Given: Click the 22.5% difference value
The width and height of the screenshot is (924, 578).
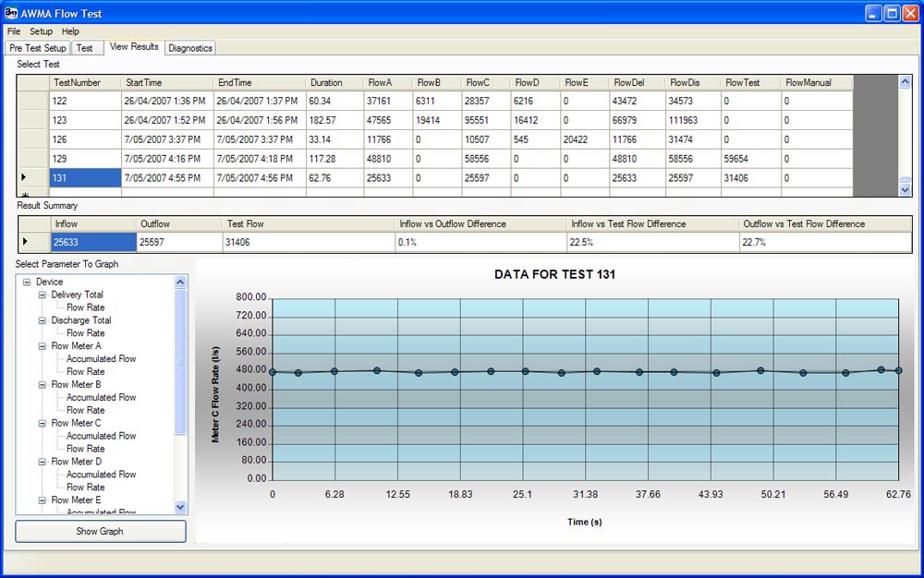Looking at the screenshot, I should coord(653,242).
